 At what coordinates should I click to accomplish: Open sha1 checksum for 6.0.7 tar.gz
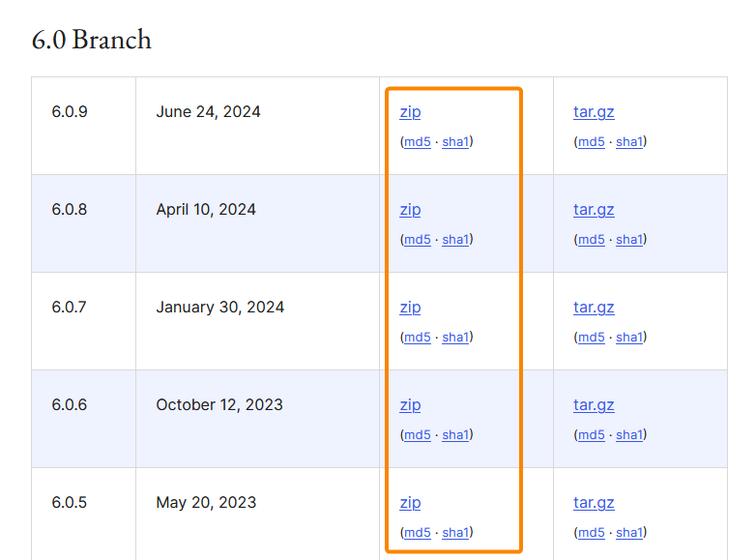point(629,338)
